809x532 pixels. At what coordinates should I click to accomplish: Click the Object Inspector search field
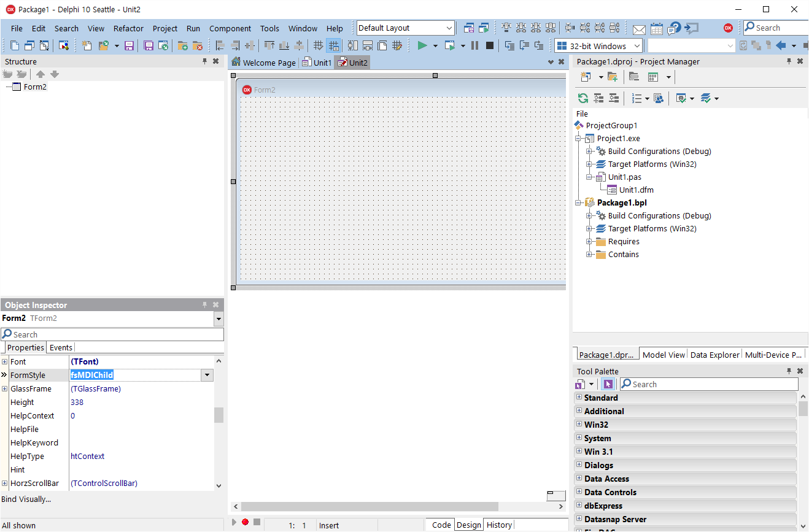[112, 334]
